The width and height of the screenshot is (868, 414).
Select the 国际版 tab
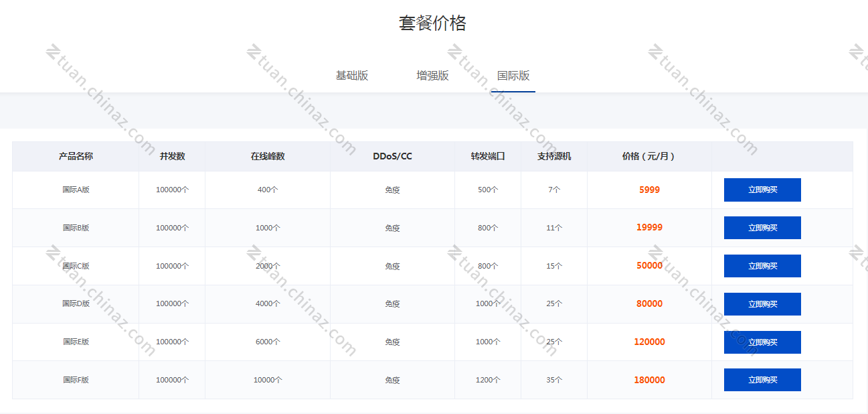(x=513, y=76)
